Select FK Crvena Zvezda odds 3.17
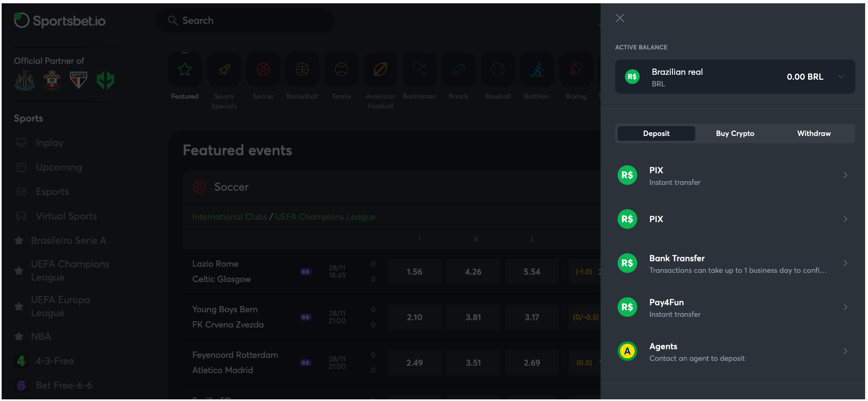This screenshot has height=401, width=868. (x=532, y=318)
